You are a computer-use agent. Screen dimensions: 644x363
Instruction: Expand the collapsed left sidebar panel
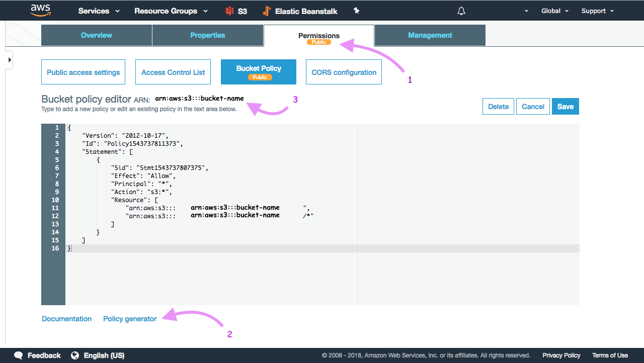pyautogui.click(x=9, y=59)
